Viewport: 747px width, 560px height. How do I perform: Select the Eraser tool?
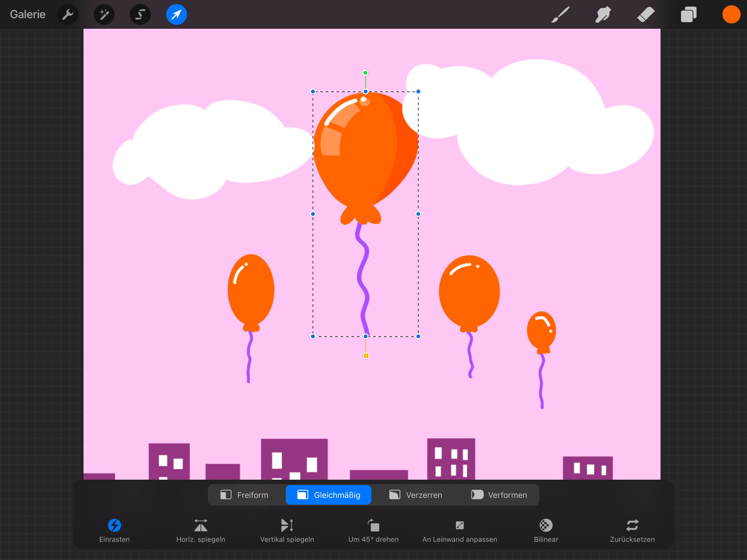point(646,14)
